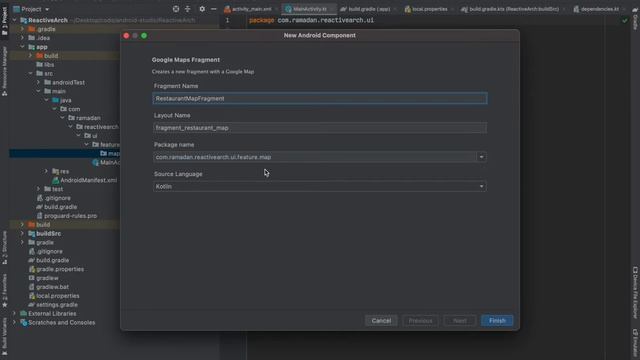Click the Previous button in the dialog
Viewport: 640px width, 360px height.
coord(420,320)
